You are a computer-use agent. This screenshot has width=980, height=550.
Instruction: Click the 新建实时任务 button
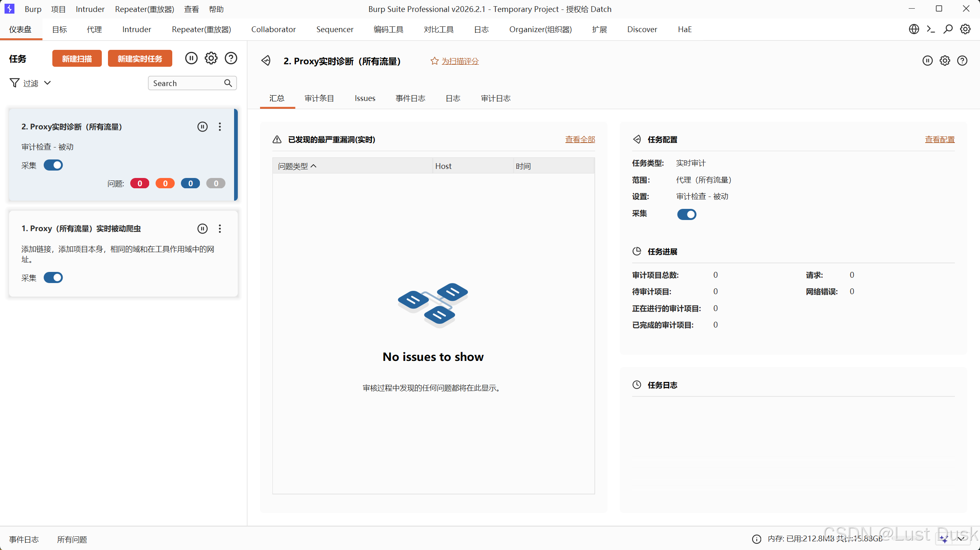click(x=140, y=59)
